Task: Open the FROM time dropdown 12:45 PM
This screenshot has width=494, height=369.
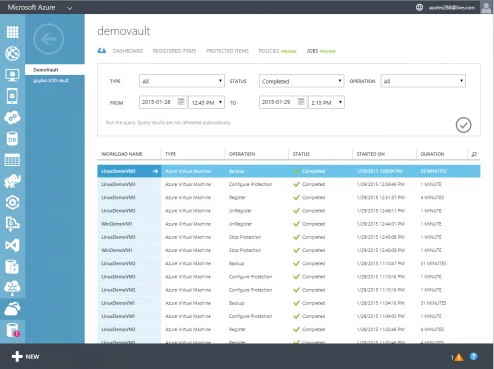Action: point(207,102)
